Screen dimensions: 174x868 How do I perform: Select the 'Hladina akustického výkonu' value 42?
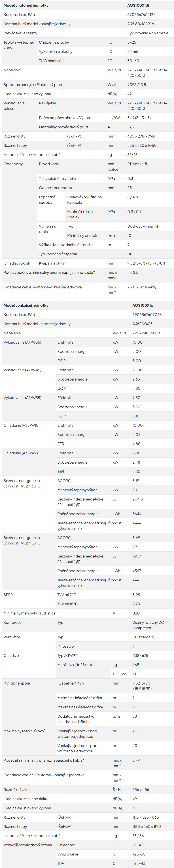130,94
